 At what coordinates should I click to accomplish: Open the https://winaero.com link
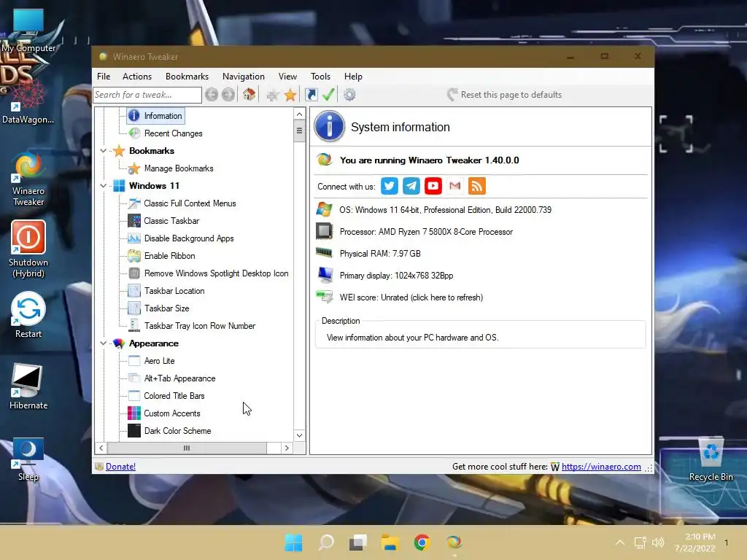(x=601, y=467)
